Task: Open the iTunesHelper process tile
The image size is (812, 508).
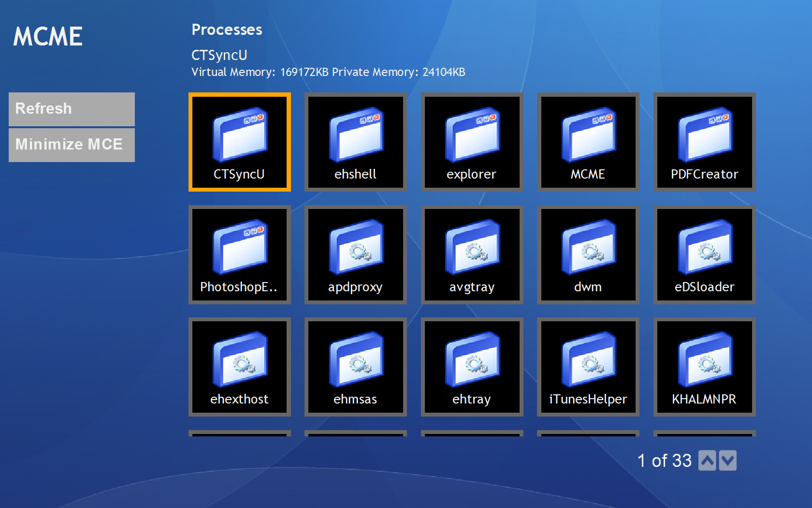Action: point(588,367)
